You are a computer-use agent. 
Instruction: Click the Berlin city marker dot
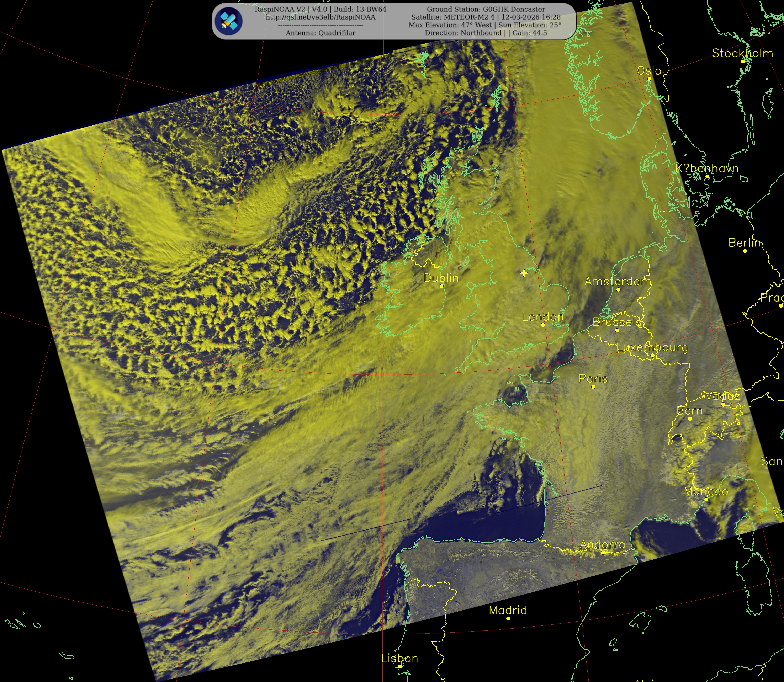(x=745, y=251)
